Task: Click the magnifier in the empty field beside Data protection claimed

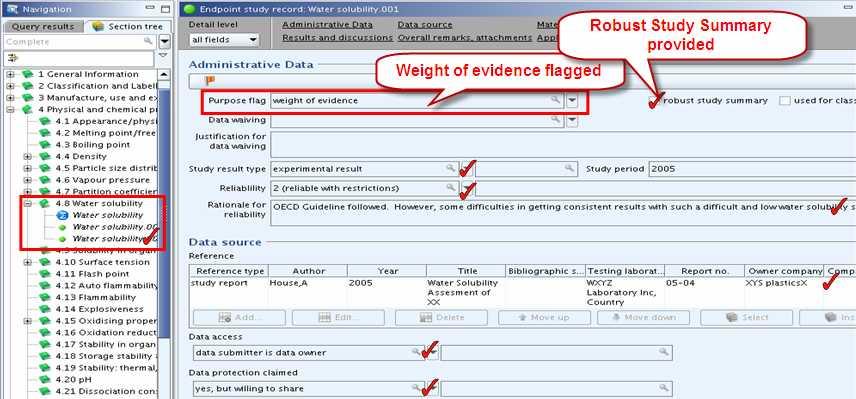Action: [x=664, y=388]
